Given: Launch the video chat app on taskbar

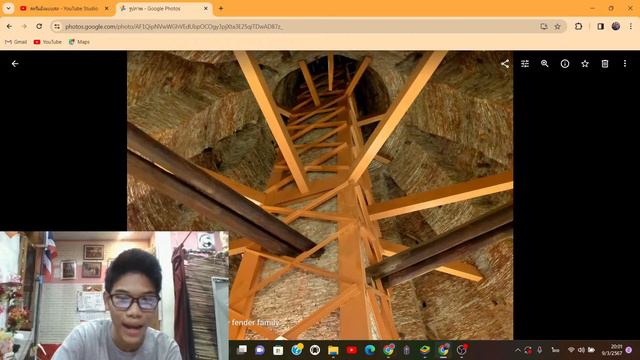Looking at the screenshot, I should pyautogui.click(x=260, y=350).
